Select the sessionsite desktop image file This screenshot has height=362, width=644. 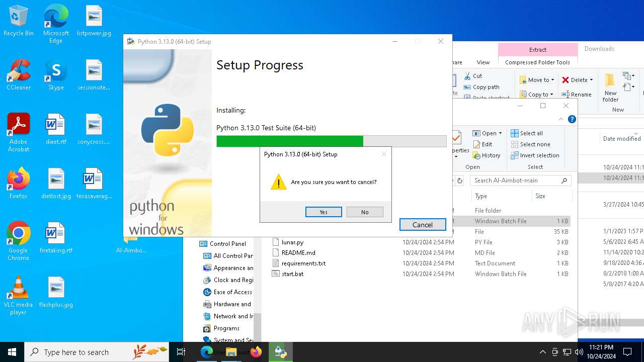(94, 75)
